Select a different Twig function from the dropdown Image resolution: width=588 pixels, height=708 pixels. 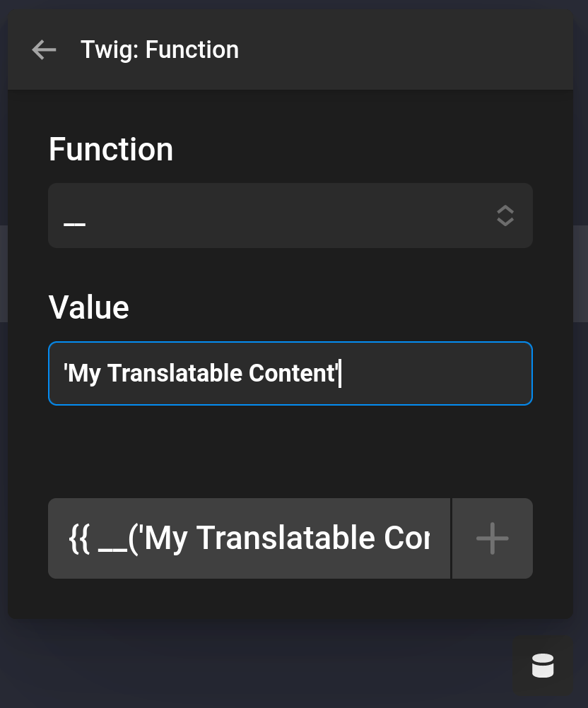[x=290, y=216]
